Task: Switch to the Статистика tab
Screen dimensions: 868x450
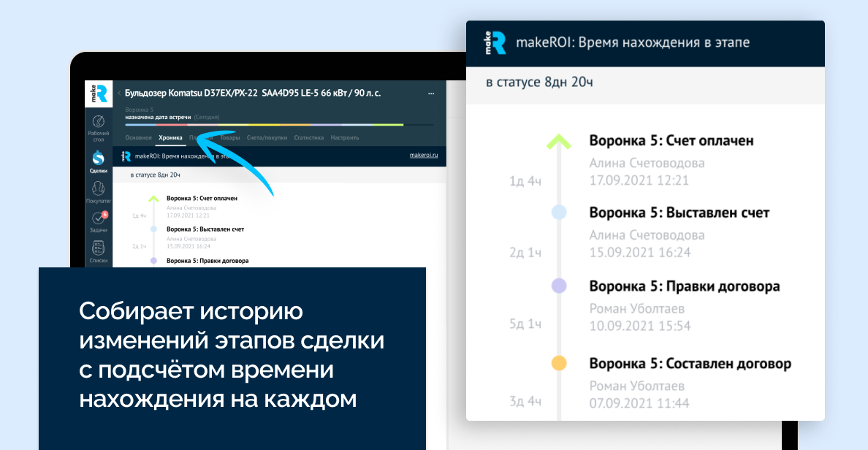Action: (x=309, y=137)
